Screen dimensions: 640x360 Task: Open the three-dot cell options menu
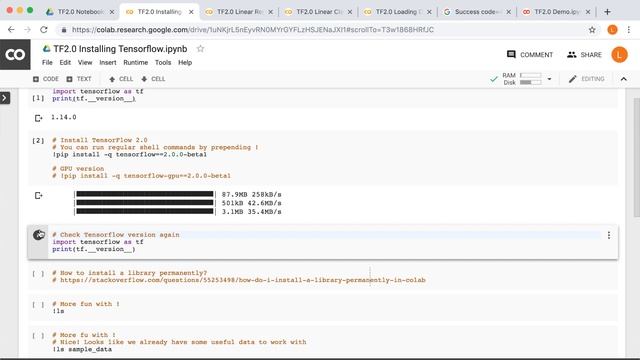point(609,235)
